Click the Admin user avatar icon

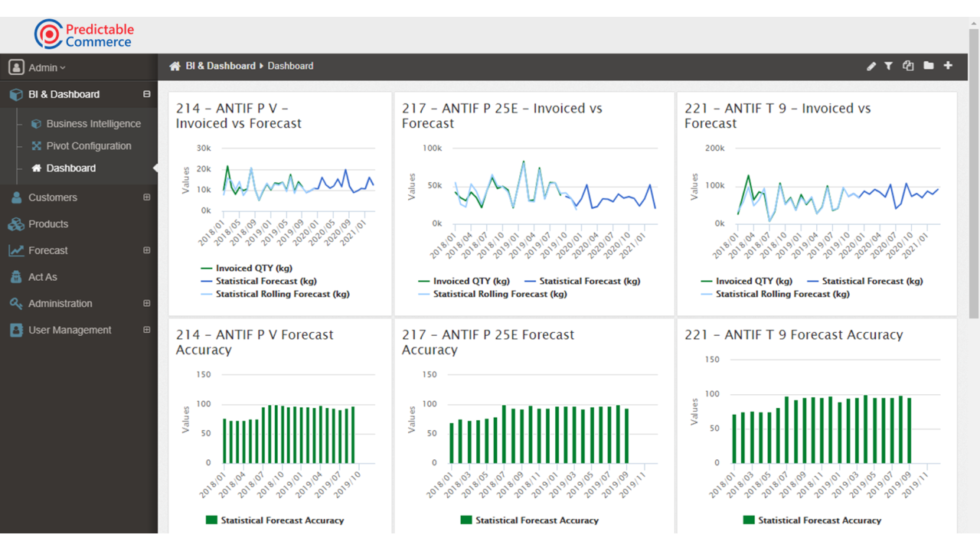(16, 67)
